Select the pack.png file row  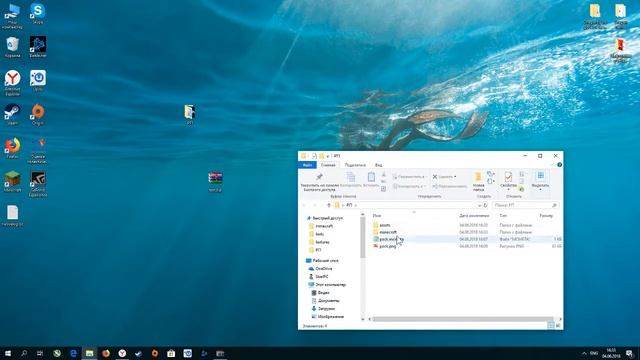pos(466,246)
